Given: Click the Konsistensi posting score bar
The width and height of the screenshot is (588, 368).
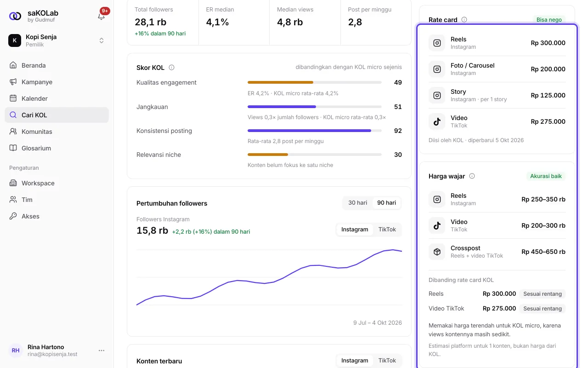Looking at the screenshot, I should point(314,131).
